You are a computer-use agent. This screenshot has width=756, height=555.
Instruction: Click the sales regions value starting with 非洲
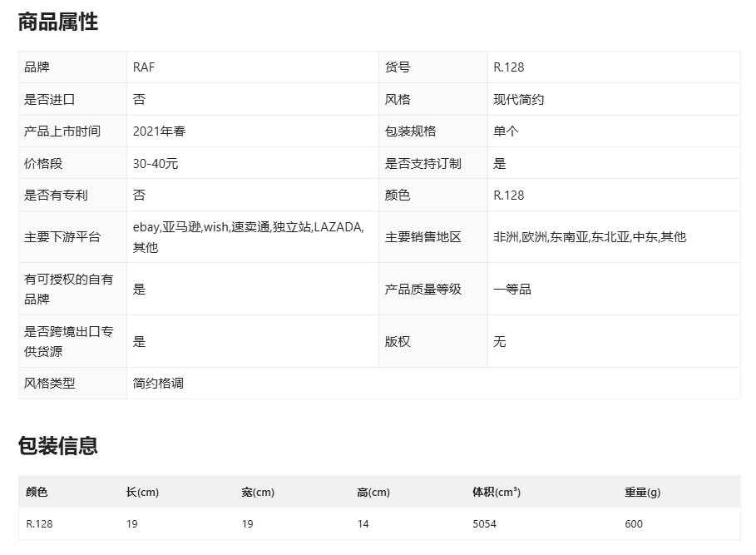[x=590, y=237]
